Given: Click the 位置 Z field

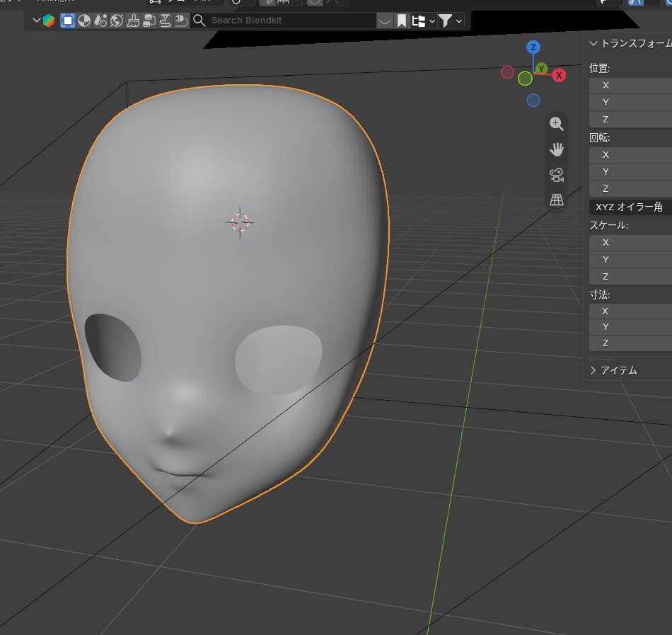Looking at the screenshot, I should 630,120.
